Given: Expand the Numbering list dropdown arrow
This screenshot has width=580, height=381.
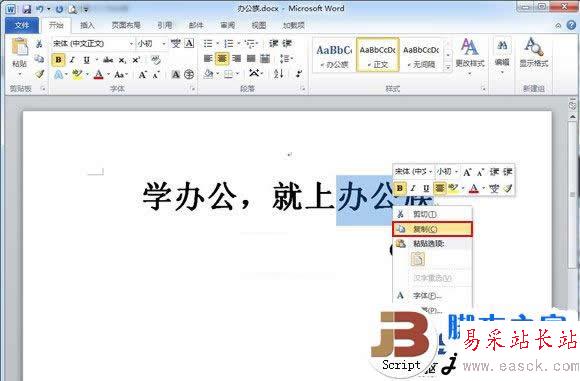Looking at the screenshot, I should (239, 44).
